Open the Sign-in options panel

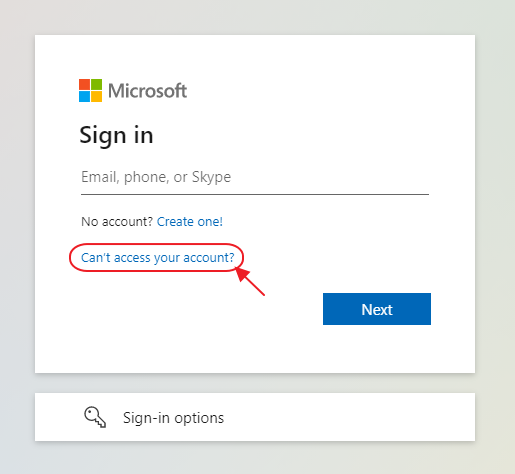pyautogui.click(x=255, y=417)
